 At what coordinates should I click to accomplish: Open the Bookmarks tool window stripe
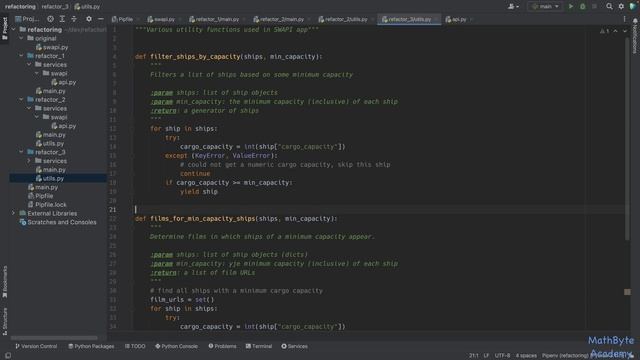pyautogui.click(x=4, y=282)
